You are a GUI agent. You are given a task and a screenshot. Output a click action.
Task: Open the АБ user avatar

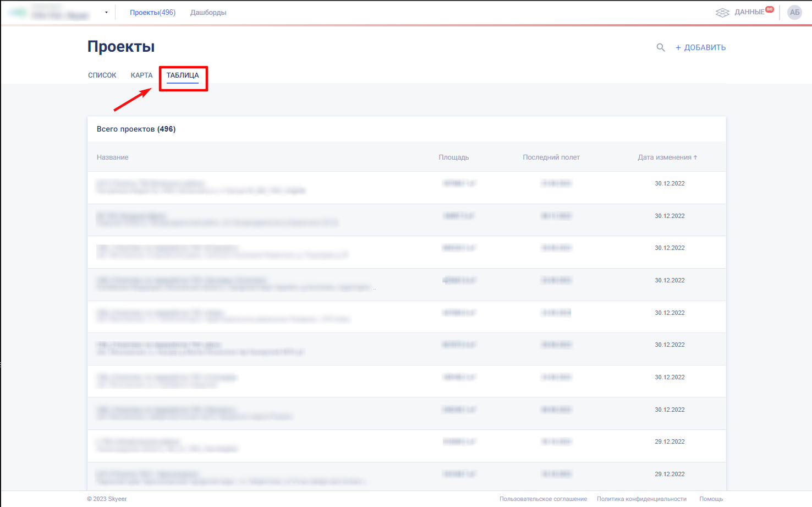click(794, 12)
